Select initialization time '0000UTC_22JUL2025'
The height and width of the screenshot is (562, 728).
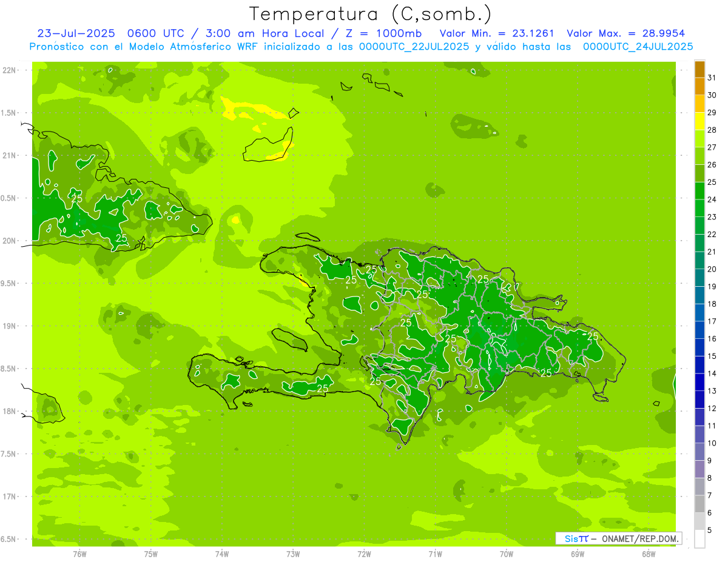point(414,46)
